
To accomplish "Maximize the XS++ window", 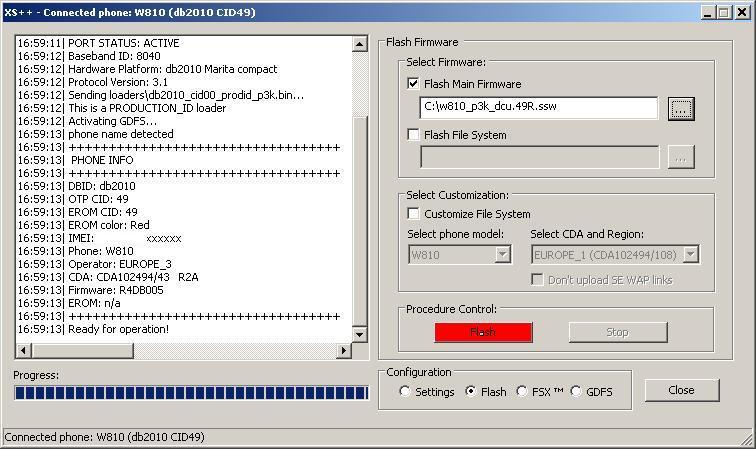I will tap(724, 11).
